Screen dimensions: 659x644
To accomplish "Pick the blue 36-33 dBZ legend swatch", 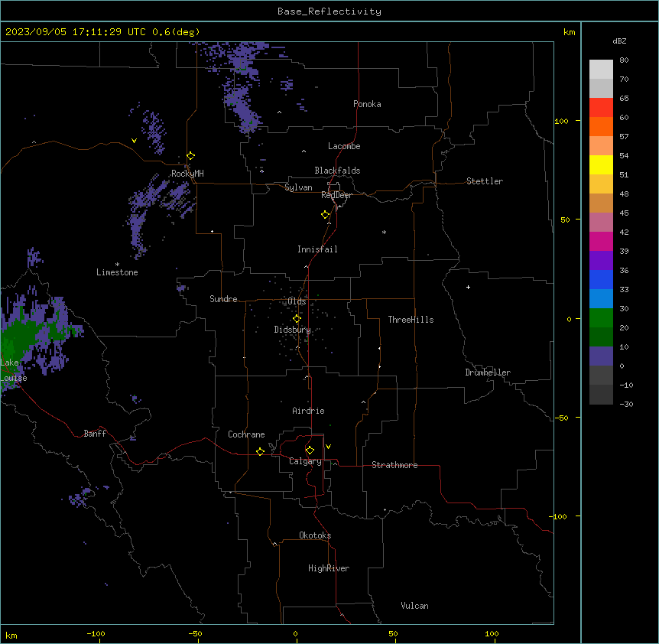I will [x=601, y=279].
